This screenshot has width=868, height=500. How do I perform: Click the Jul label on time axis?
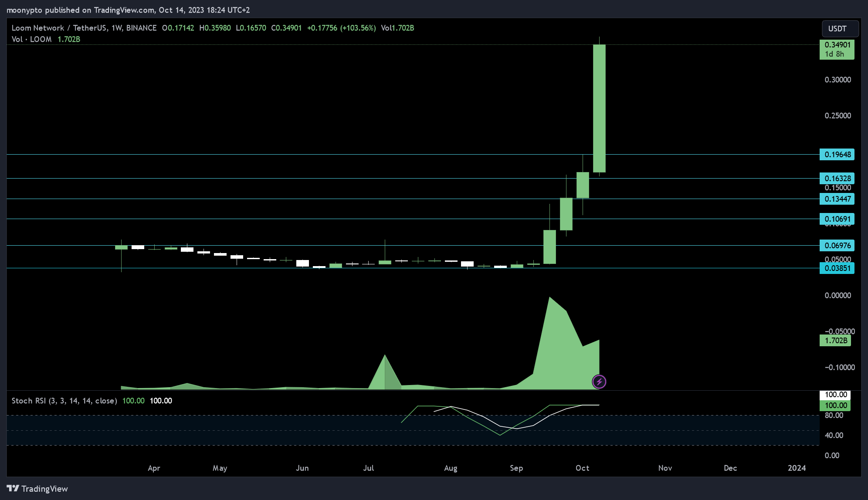(x=369, y=468)
